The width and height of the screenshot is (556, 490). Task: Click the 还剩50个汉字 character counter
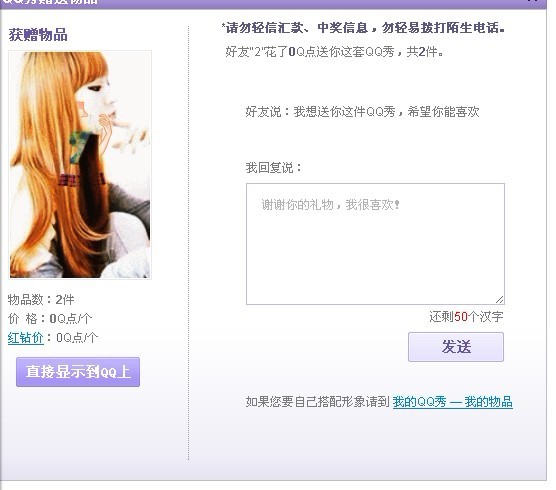tap(466, 316)
